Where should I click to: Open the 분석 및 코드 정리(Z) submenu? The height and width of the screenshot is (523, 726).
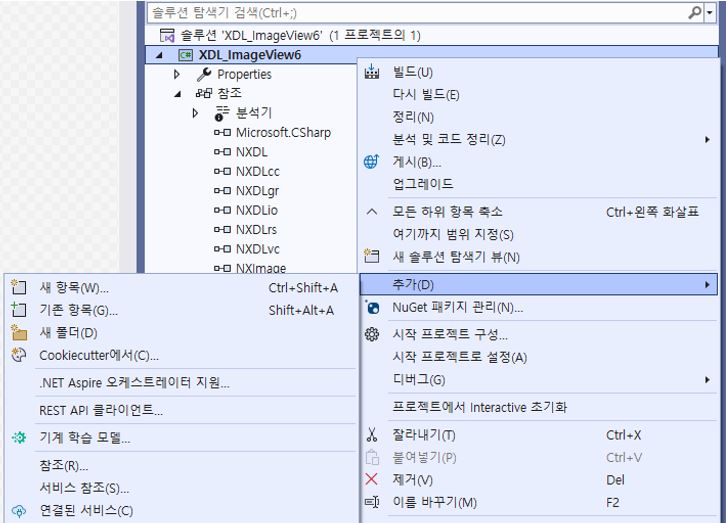click(539, 139)
